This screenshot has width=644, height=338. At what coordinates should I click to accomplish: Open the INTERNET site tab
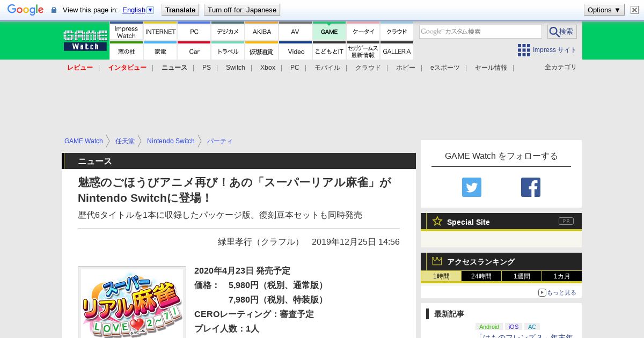pyautogui.click(x=160, y=32)
